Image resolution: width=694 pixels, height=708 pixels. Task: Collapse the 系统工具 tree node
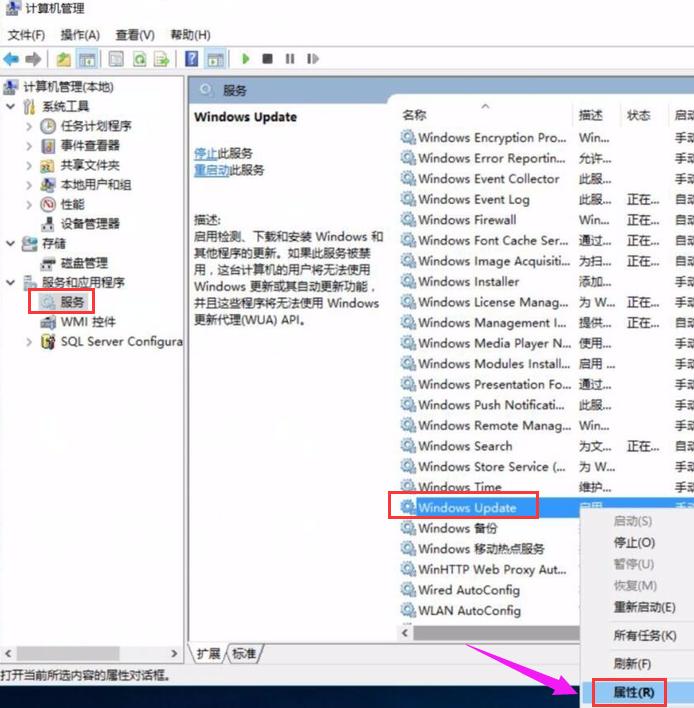11,107
